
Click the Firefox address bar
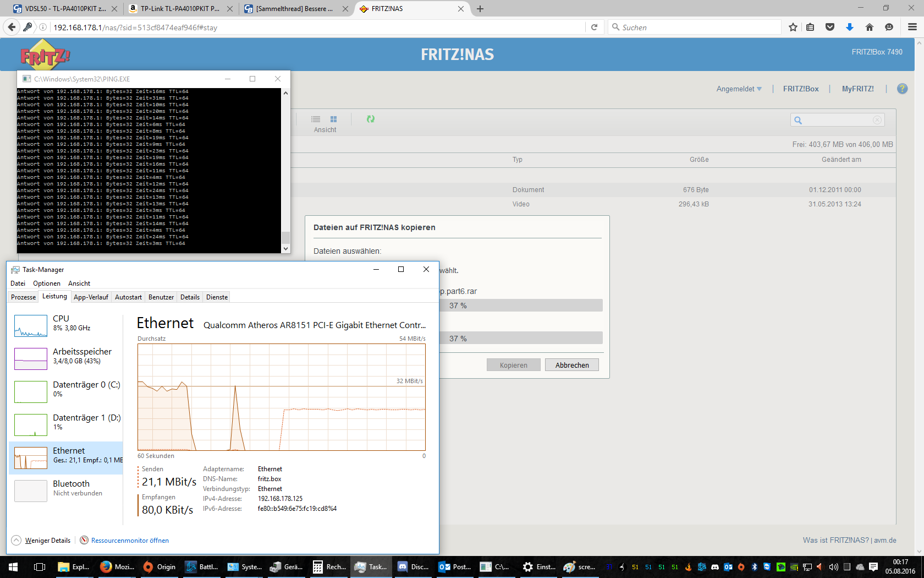(316, 27)
